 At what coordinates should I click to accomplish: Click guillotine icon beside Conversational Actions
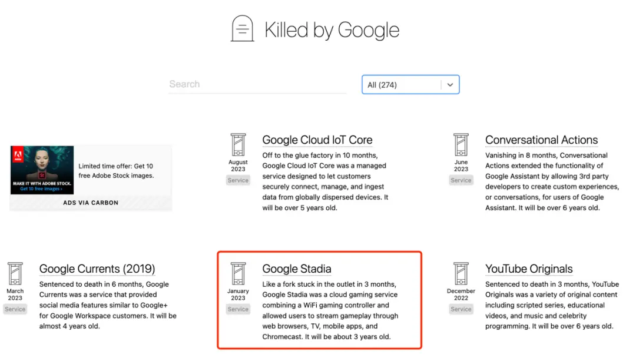pos(461,145)
